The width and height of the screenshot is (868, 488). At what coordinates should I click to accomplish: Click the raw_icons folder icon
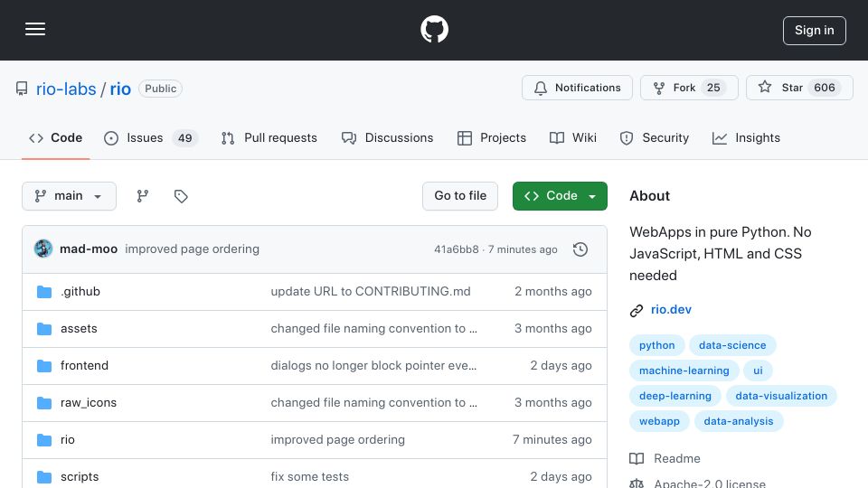click(x=44, y=403)
